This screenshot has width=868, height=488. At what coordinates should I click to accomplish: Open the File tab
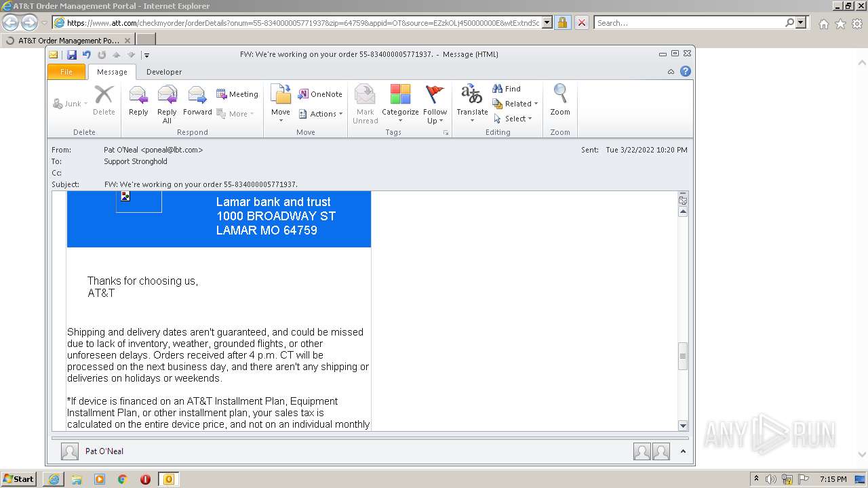click(66, 72)
